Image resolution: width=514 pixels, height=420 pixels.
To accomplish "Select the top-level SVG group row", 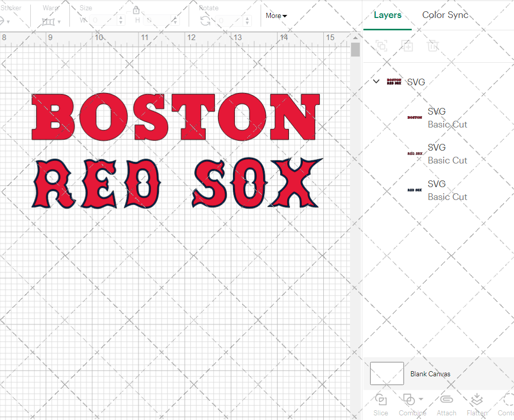I will click(x=438, y=82).
